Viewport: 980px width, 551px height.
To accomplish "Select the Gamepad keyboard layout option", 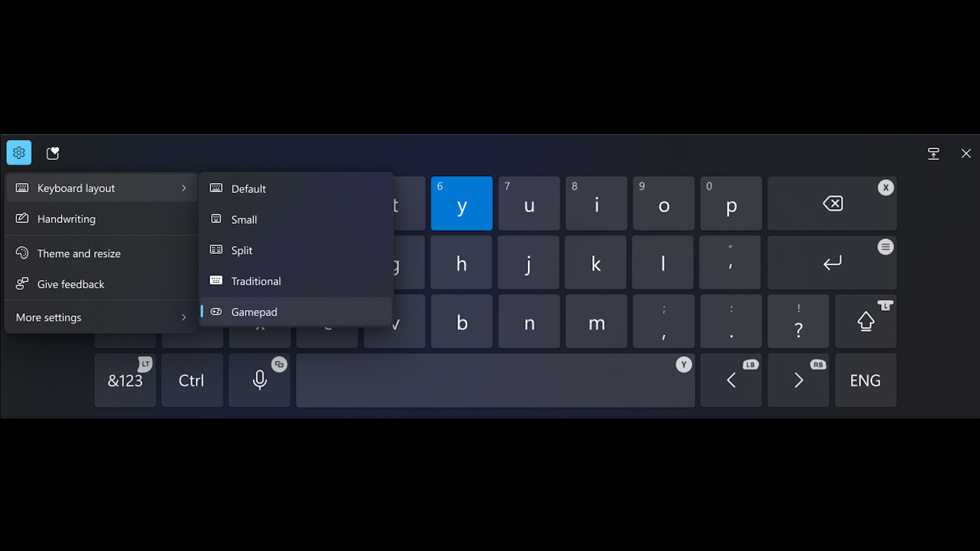I will (x=254, y=312).
